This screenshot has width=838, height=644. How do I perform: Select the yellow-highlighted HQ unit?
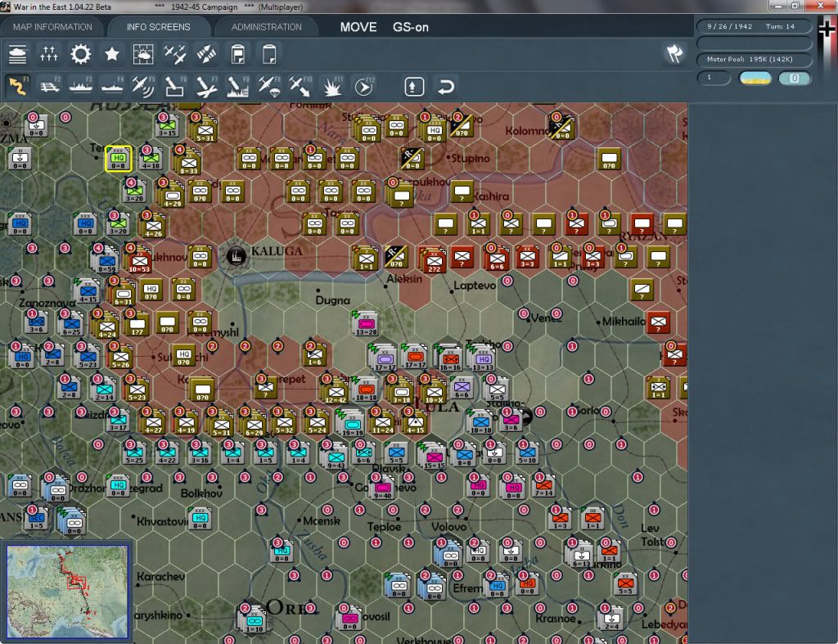point(118,159)
